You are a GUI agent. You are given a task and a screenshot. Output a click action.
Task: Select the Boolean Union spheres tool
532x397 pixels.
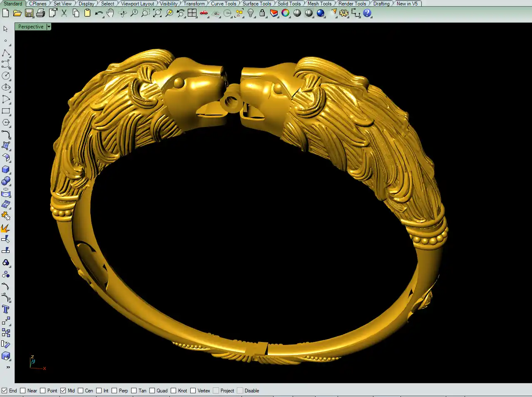click(x=6, y=181)
